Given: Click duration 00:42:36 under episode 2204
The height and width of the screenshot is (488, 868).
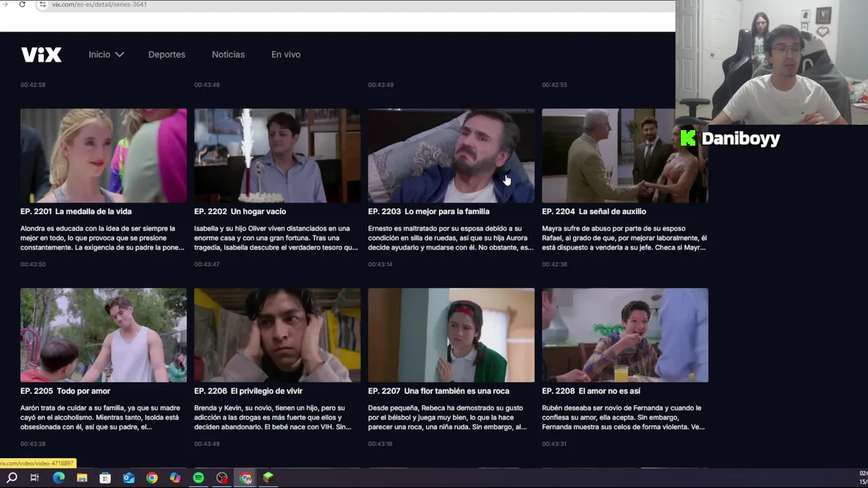Looking at the screenshot, I should pyautogui.click(x=555, y=264).
